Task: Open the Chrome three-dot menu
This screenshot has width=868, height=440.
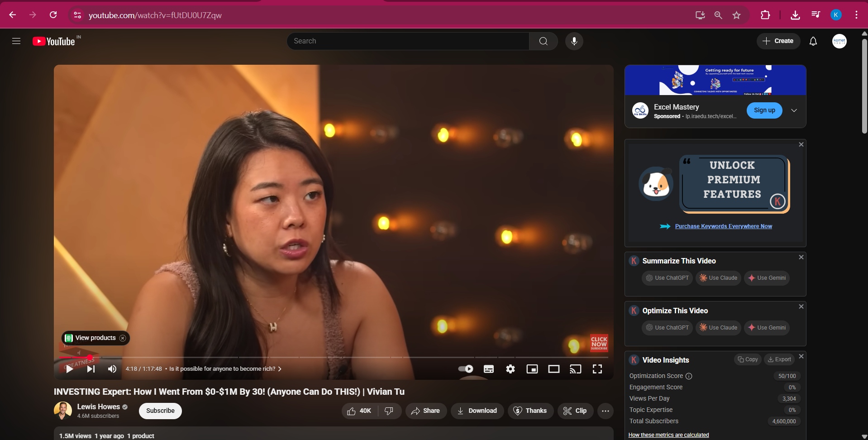Action: click(856, 15)
